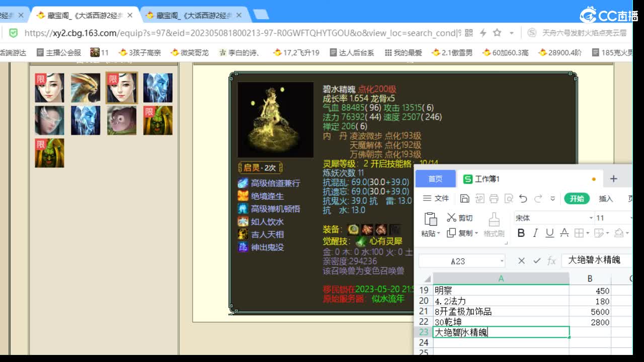Select cell containing 8开孟极加饰品
Screen dimensions: 644x362
501,312
